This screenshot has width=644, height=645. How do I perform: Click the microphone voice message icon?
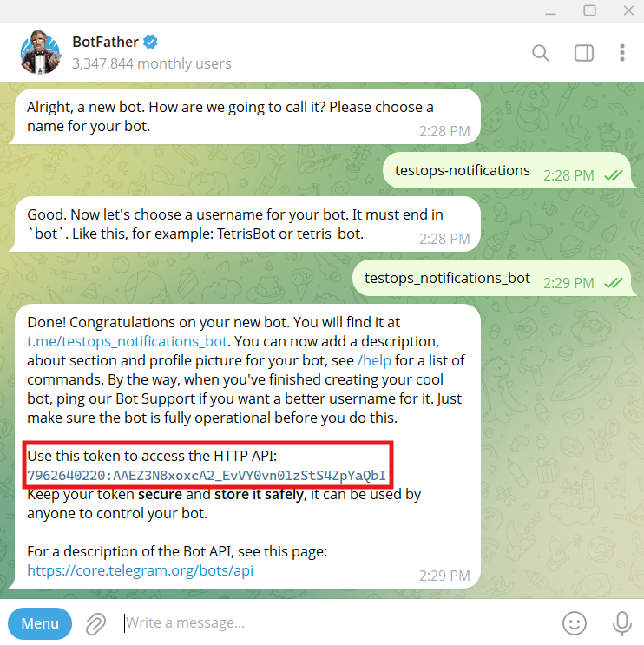[x=621, y=623]
